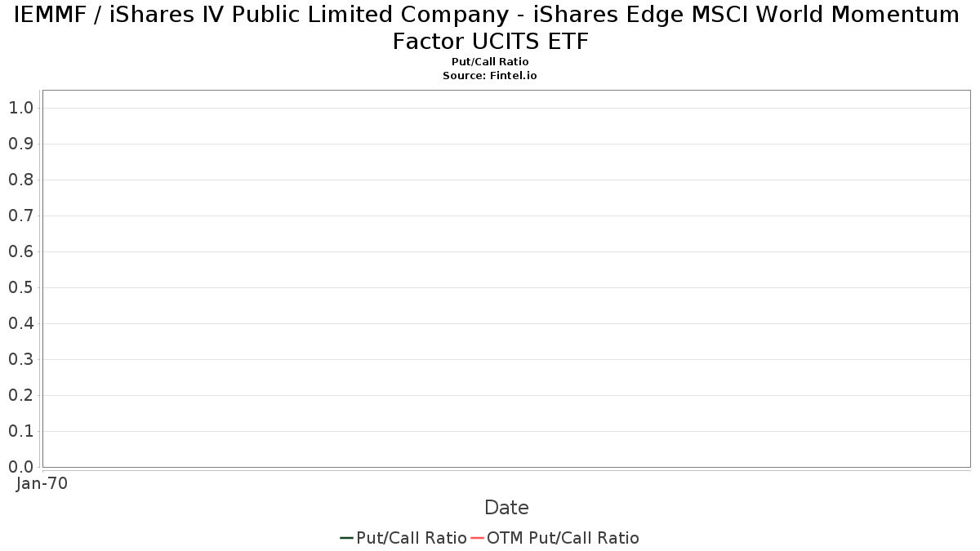Toggle the Put/Call Ratio legend entry

(412, 538)
